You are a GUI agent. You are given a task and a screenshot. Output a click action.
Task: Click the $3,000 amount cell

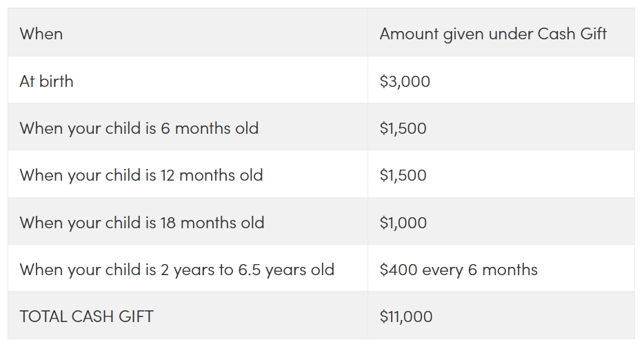pos(405,81)
